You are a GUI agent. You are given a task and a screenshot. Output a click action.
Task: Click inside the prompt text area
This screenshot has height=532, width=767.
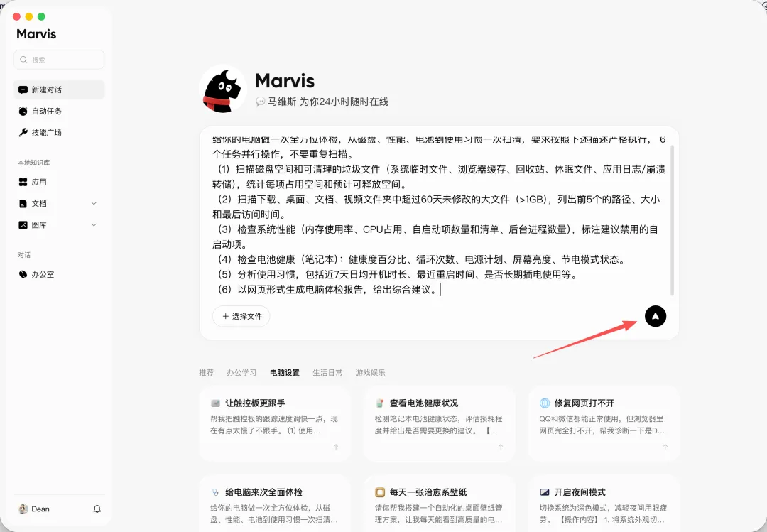(x=438, y=215)
